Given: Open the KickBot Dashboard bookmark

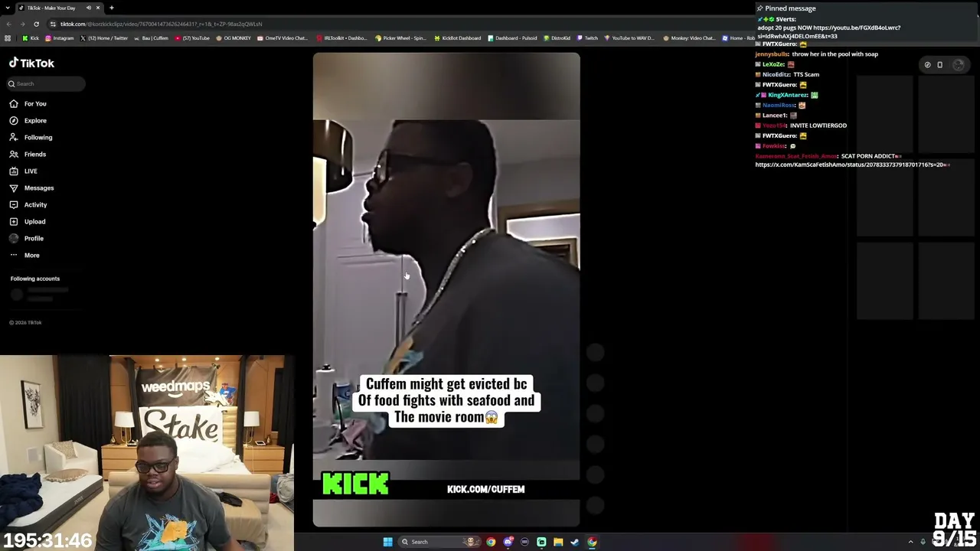Looking at the screenshot, I should (458, 38).
